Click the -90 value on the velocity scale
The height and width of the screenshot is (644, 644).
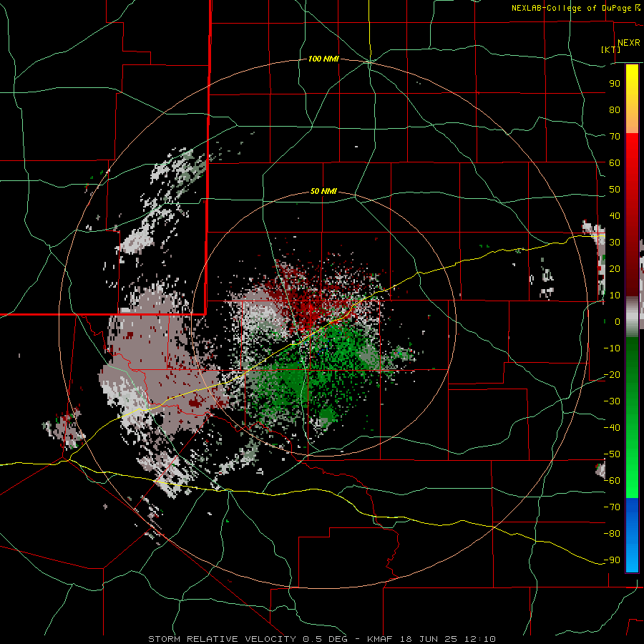pos(612,560)
